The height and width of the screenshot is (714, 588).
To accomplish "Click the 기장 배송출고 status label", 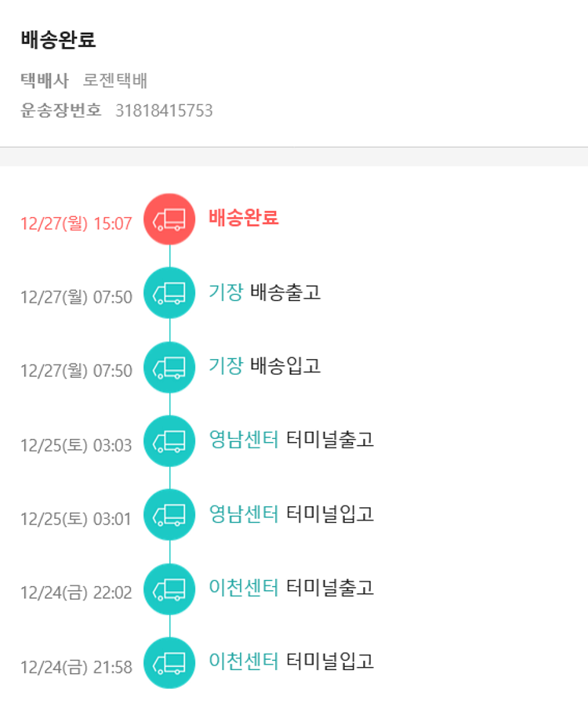I will 264,292.
